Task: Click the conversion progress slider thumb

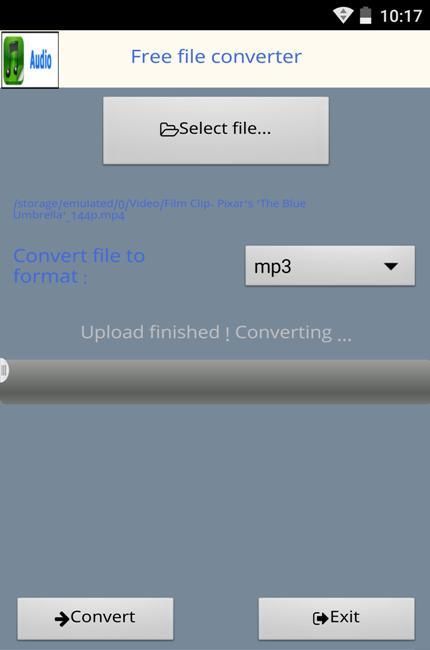Action: tap(4, 370)
